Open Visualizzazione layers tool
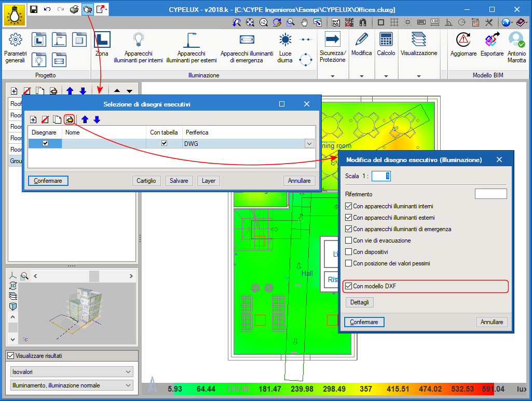This screenshot has height=401, width=532. (x=419, y=44)
